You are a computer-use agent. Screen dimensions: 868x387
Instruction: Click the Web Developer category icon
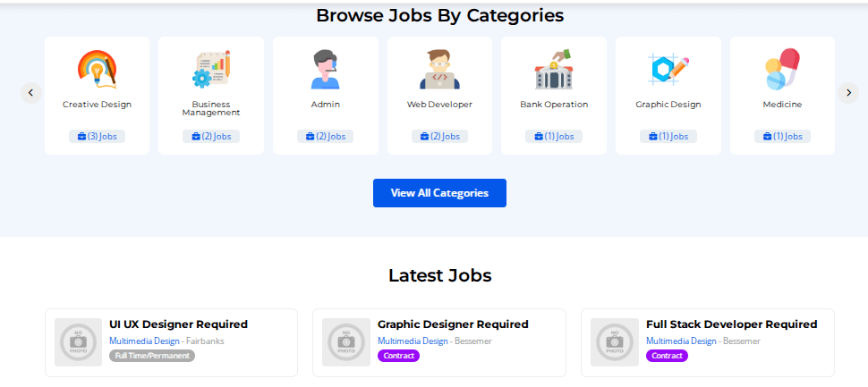coord(439,69)
